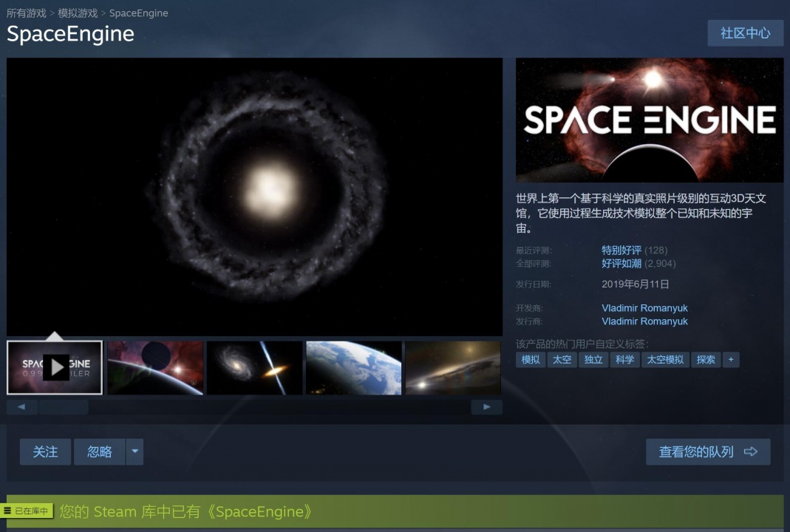Image resolution: width=790 pixels, height=532 pixels.
Task: Select the 独立 tag
Action: click(593, 360)
